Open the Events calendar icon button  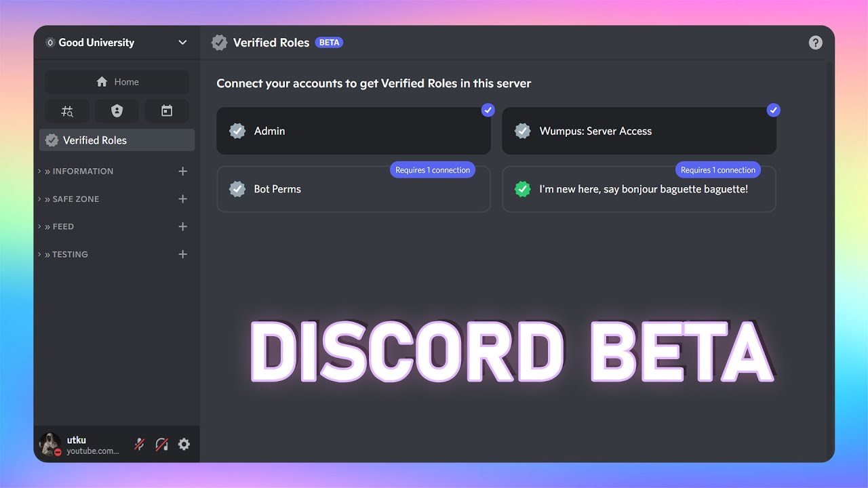tap(167, 111)
